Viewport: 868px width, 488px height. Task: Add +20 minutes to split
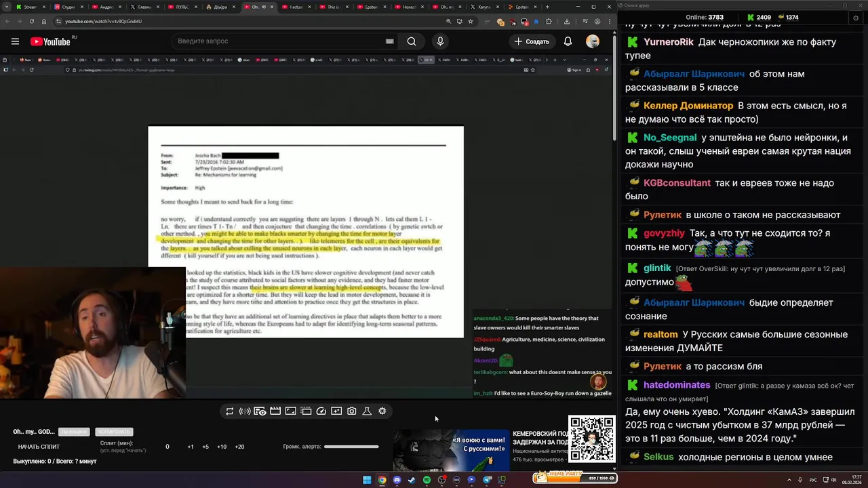point(239,447)
